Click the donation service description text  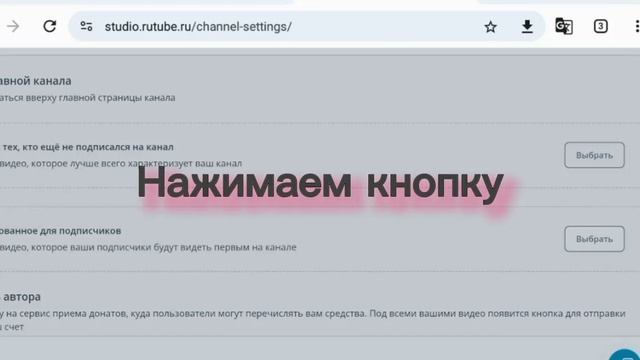[x=313, y=320]
